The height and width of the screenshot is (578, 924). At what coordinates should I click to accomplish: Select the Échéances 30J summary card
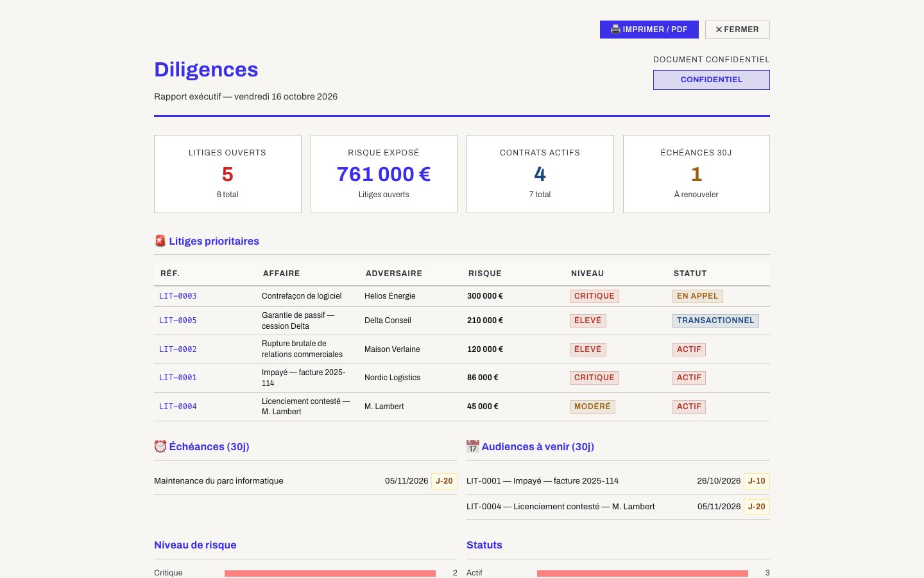tap(696, 174)
